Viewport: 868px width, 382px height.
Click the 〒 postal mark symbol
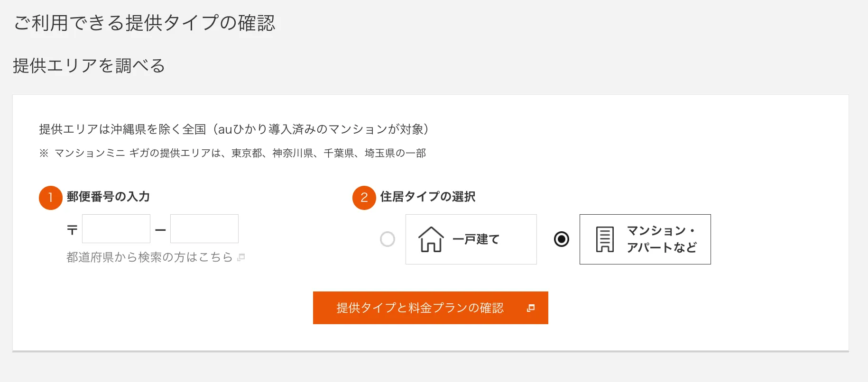click(x=71, y=228)
